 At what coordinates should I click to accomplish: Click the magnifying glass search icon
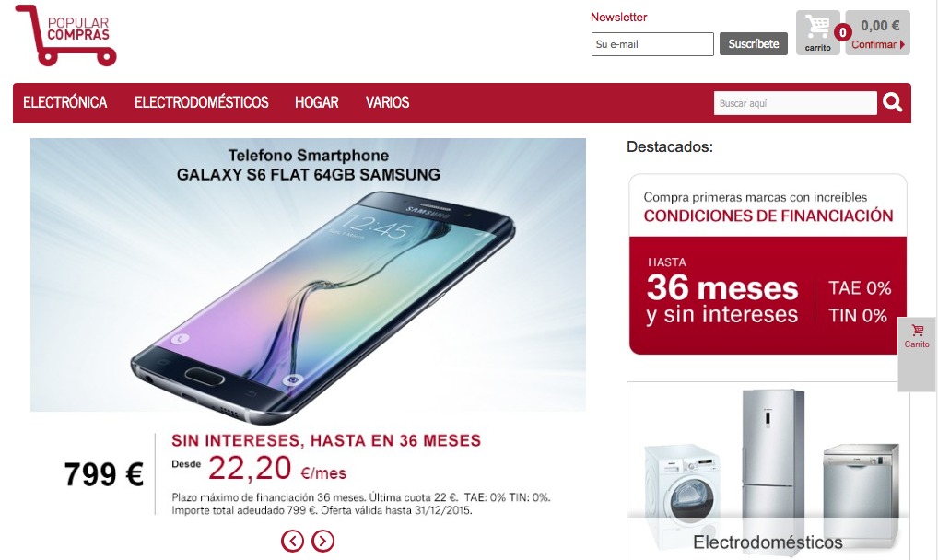tap(892, 103)
